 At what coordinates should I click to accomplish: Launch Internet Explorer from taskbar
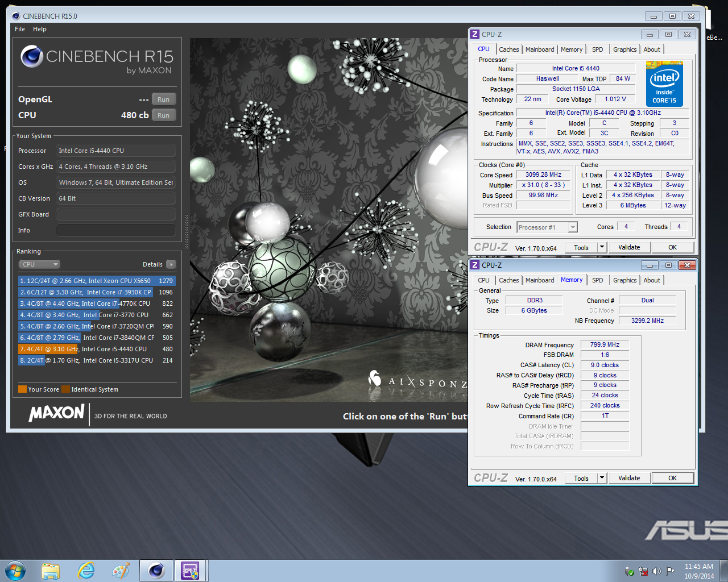(86, 571)
